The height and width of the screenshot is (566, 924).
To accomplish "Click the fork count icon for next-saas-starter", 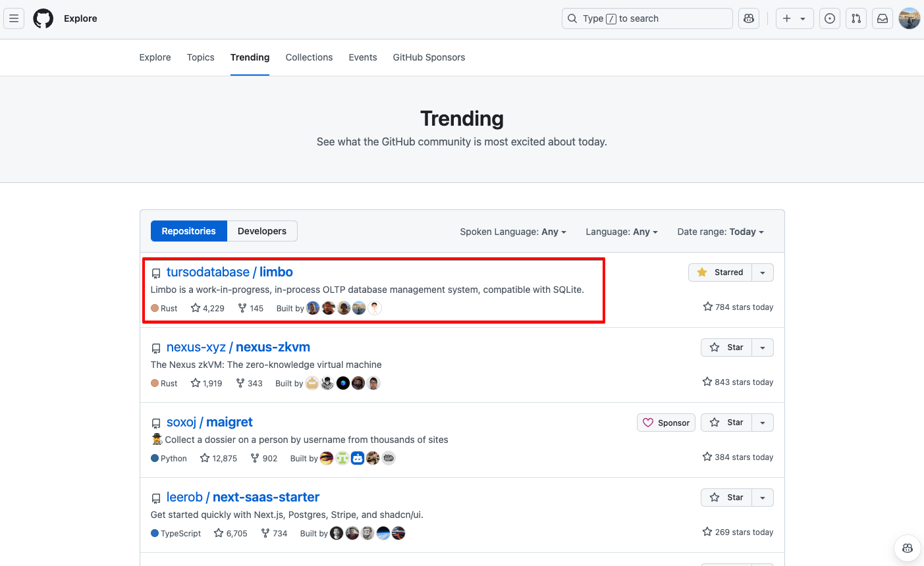I will pyautogui.click(x=265, y=533).
